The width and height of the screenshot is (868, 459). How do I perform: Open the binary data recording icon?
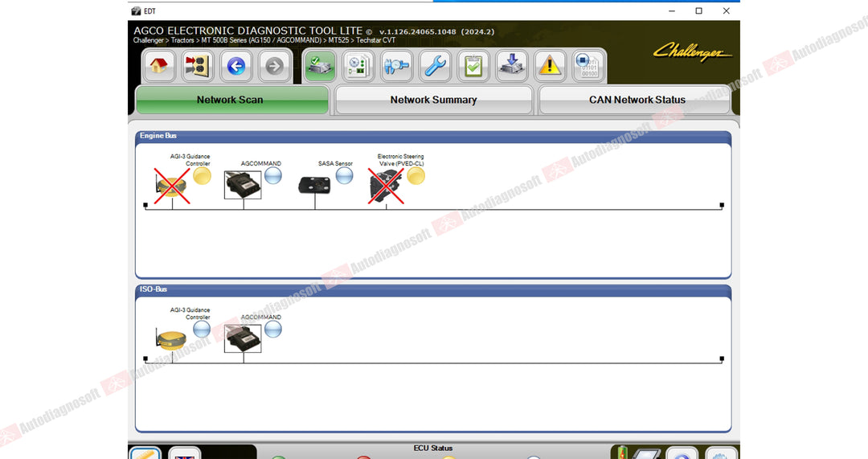click(x=588, y=66)
